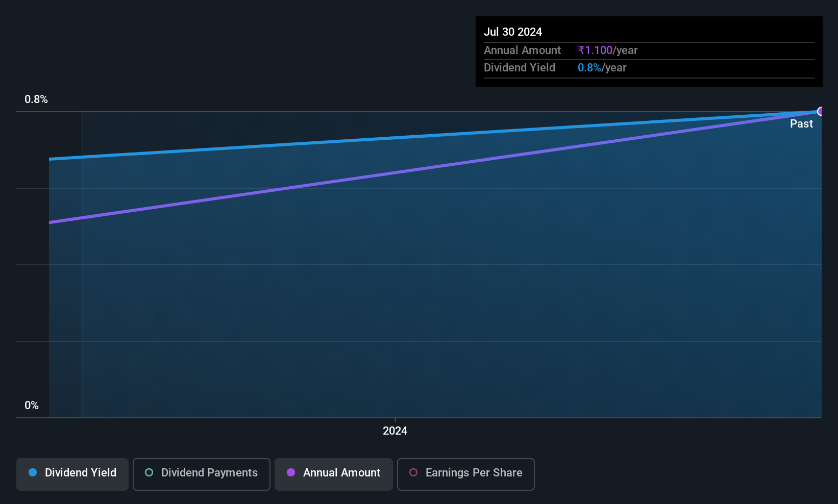
Task: Show the Earnings Per Share series
Action: point(466,474)
